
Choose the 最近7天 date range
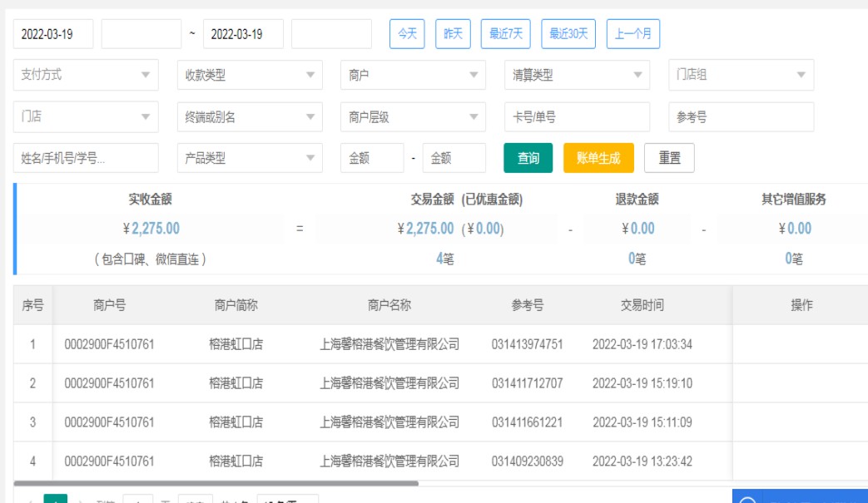coord(505,34)
